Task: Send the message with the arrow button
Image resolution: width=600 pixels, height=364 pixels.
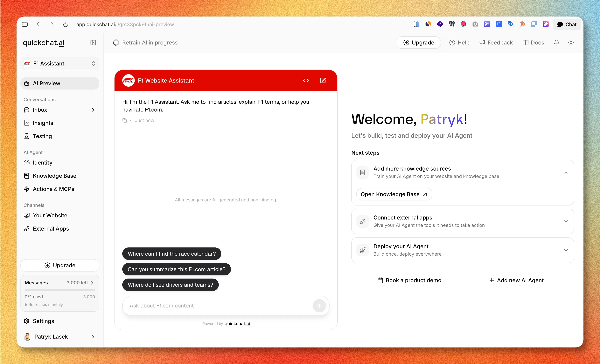Action: click(x=319, y=306)
